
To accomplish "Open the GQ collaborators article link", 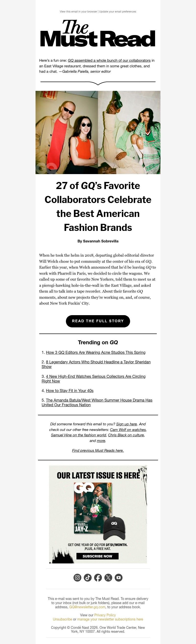I will point(110,60).
